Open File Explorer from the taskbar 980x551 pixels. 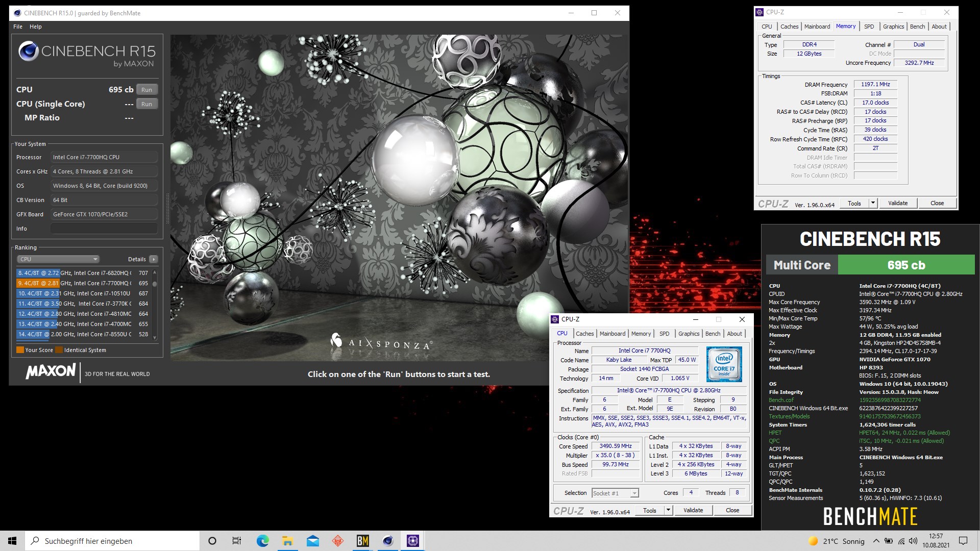(x=287, y=541)
